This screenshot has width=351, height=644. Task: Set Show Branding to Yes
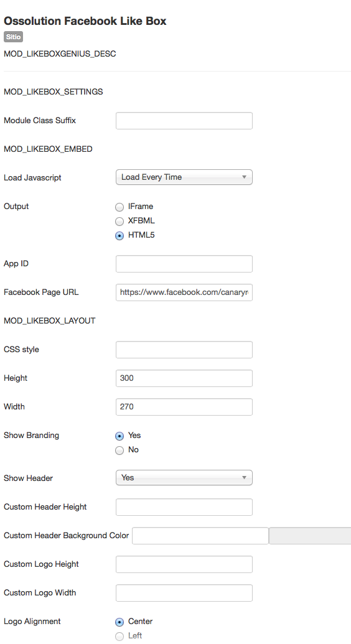point(119,436)
